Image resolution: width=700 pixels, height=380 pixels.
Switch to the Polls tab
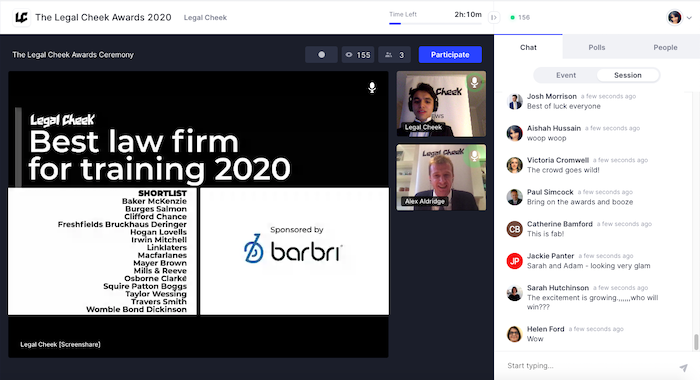point(596,47)
